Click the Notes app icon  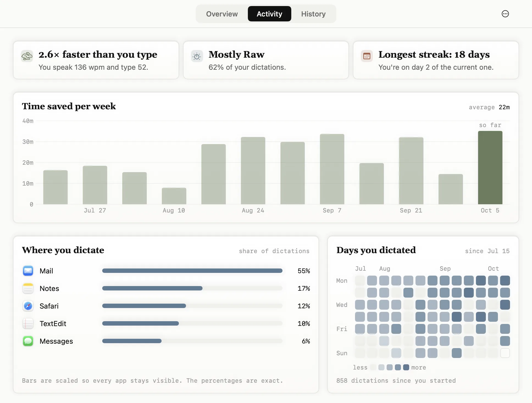point(28,288)
